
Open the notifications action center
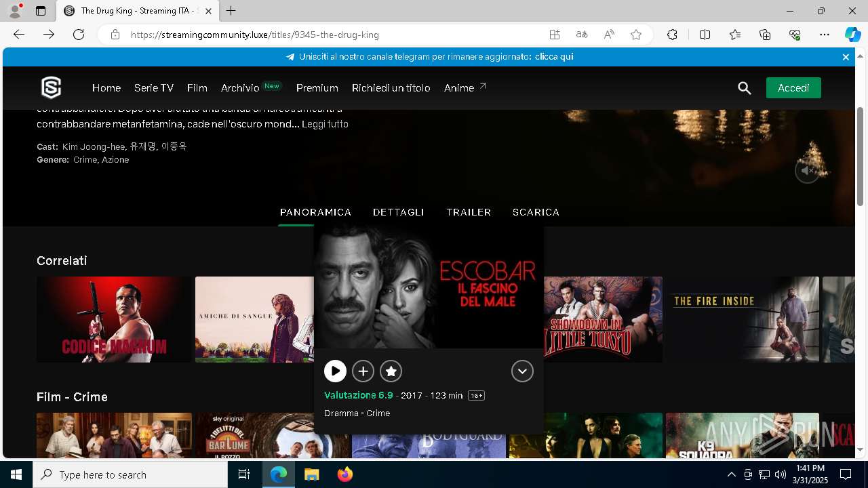846,474
